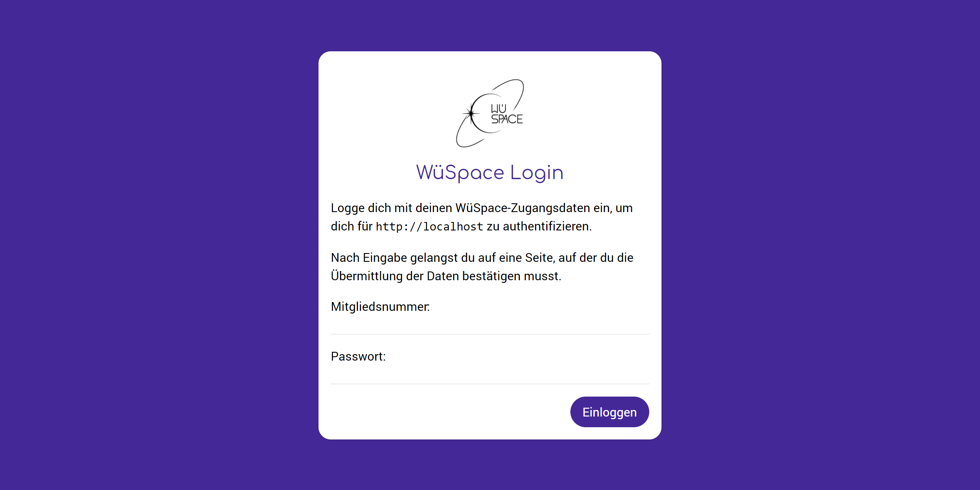980x490 pixels.
Task: Click the Mitgliedsnummer label
Action: 380,307
